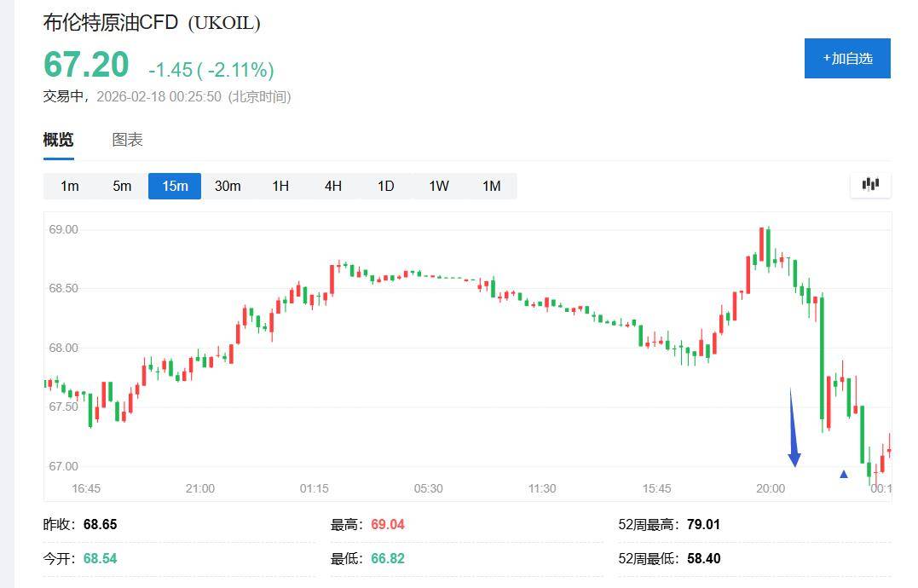Click the 20:00 time axis label
Image resolution: width=918 pixels, height=588 pixels.
point(771,488)
